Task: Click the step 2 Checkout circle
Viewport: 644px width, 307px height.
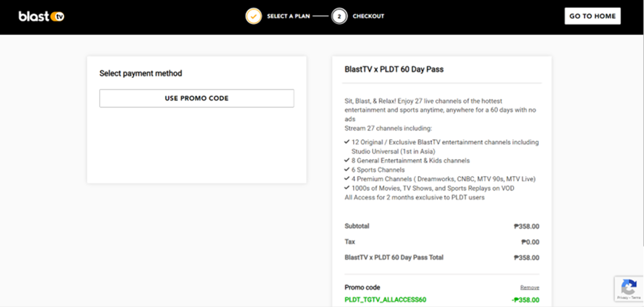Action: tap(339, 16)
